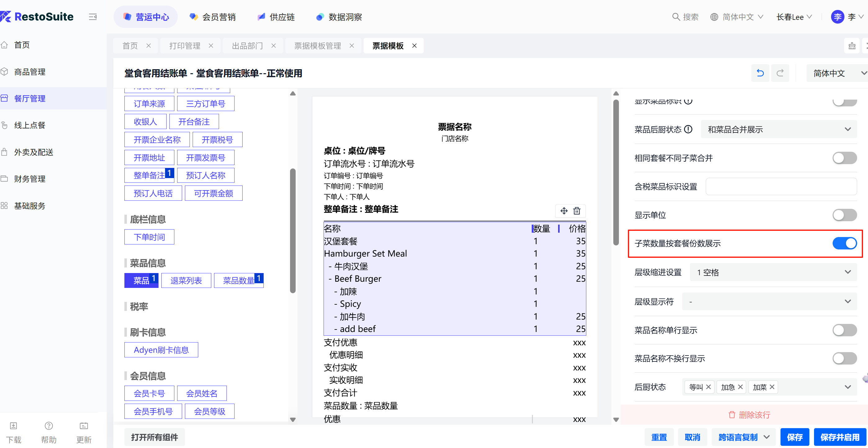The image size is (868, 448).
Task: Click the move handle icon above the dish table
Action: pyautogui.click(x=564, y=211)
